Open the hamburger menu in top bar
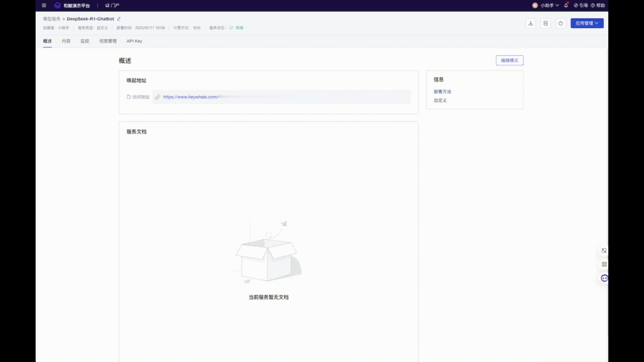 [x=44, y=5]
